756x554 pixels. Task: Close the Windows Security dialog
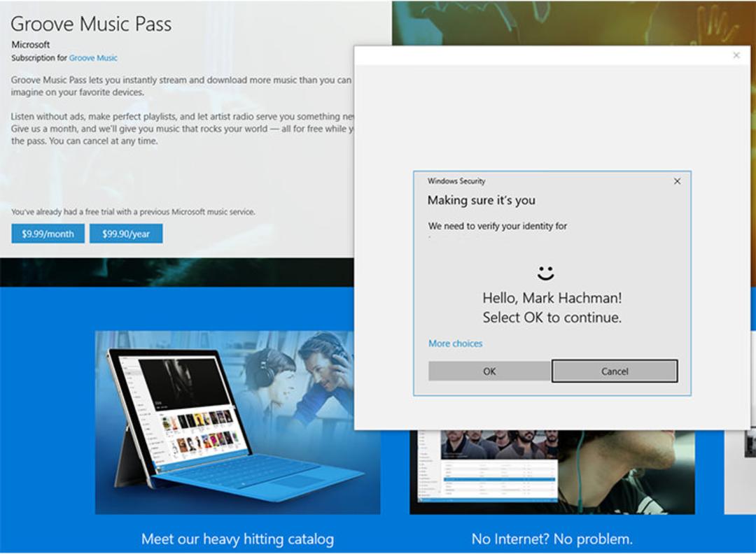coord(677,181)
